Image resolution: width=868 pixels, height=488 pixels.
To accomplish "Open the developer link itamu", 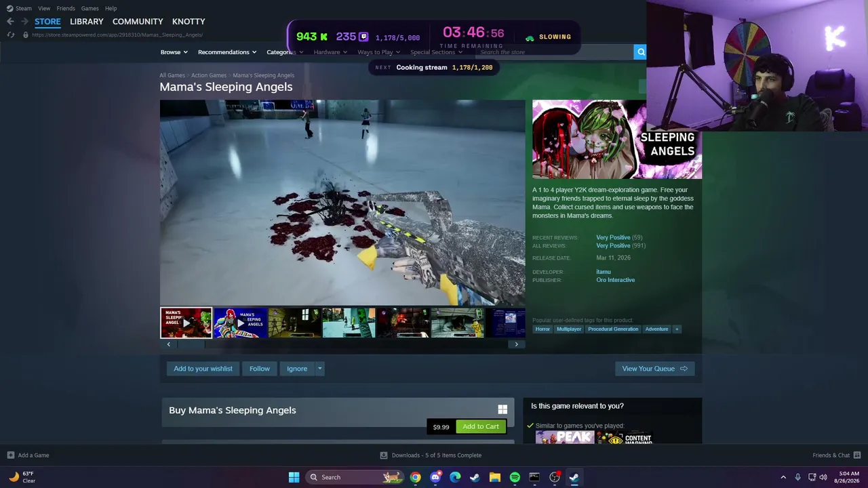I will point(604,272).
